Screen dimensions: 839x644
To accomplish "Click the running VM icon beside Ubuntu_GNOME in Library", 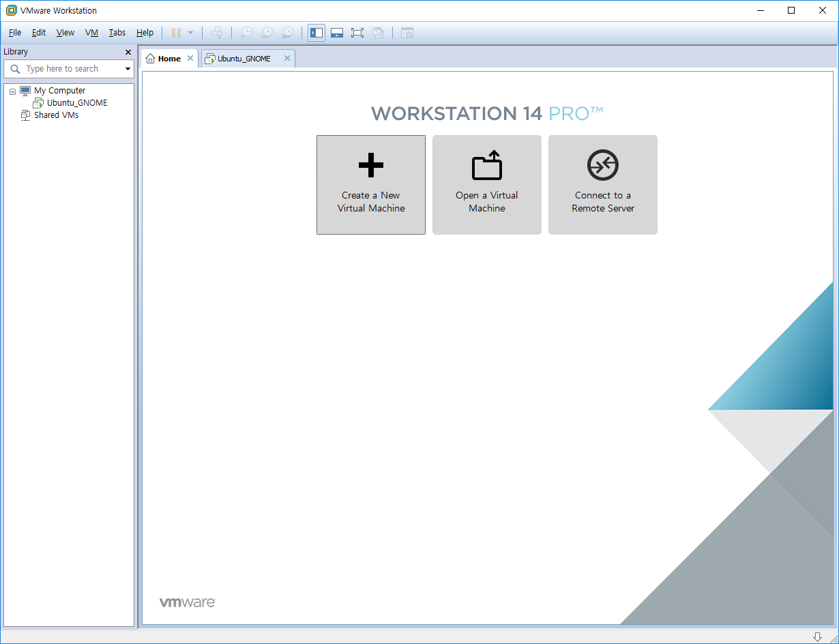I will point(38,103).
